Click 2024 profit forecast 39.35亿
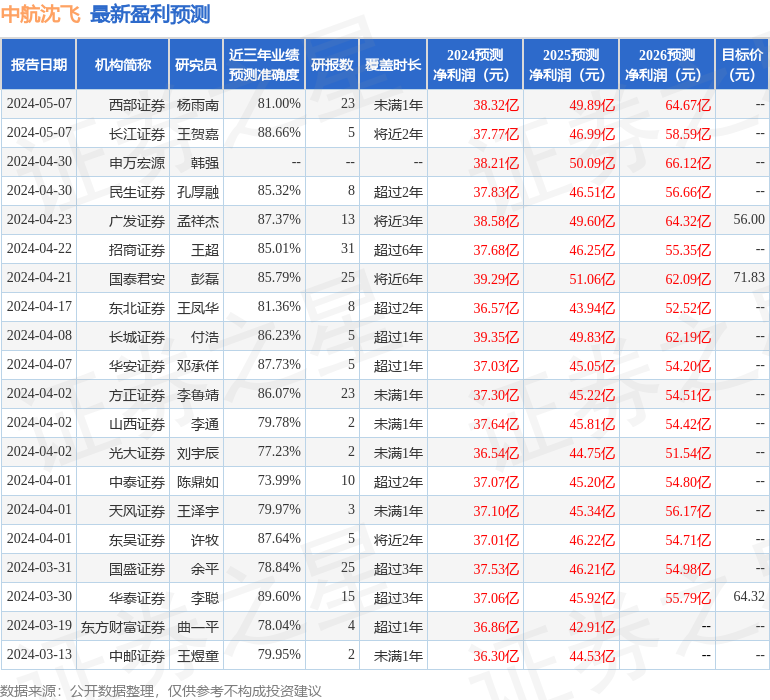Viewport: 770px width, 700px height. (496, 337)
